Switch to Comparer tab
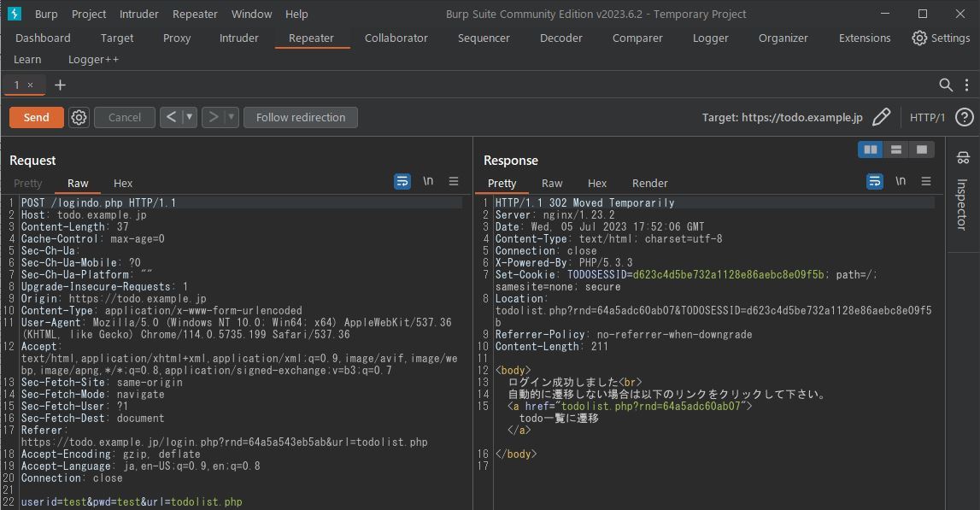980x510 pixels. coord(637,38)
